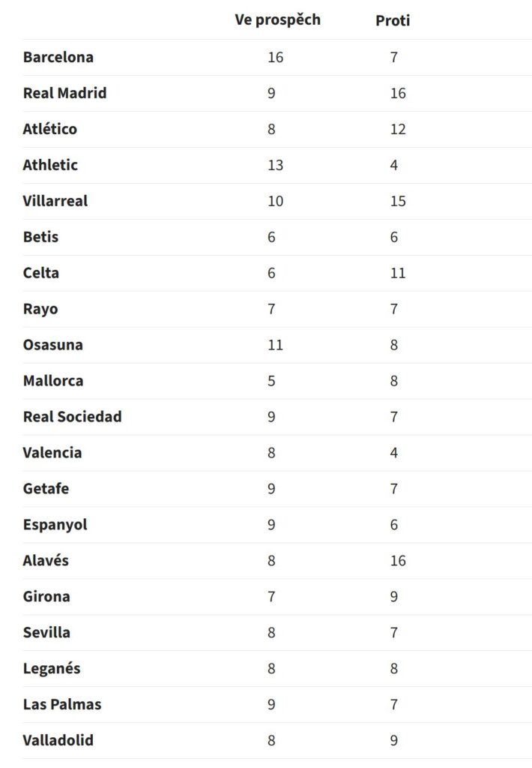Click the Athletic team name
This screenshot has height=768, width=532.
pos(50,165)
